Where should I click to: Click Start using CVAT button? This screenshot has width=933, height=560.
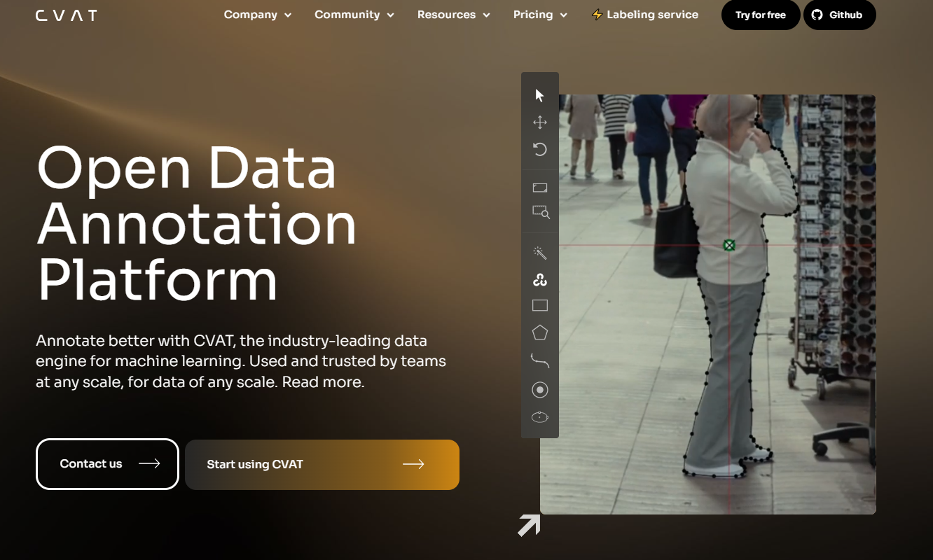322,465
